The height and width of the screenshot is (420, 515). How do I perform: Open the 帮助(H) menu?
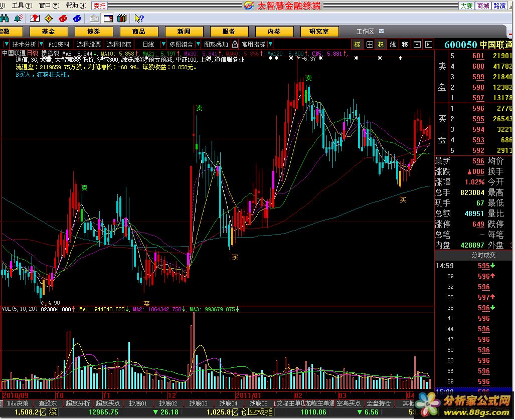tap(76, 6)
